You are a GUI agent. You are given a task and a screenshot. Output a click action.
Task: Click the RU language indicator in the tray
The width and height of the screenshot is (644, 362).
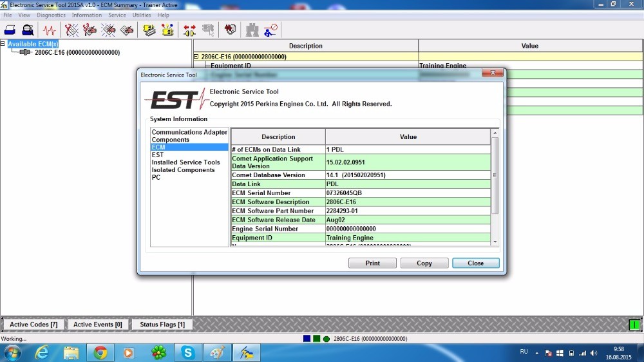pyautogui.click(x=524, y=352)
